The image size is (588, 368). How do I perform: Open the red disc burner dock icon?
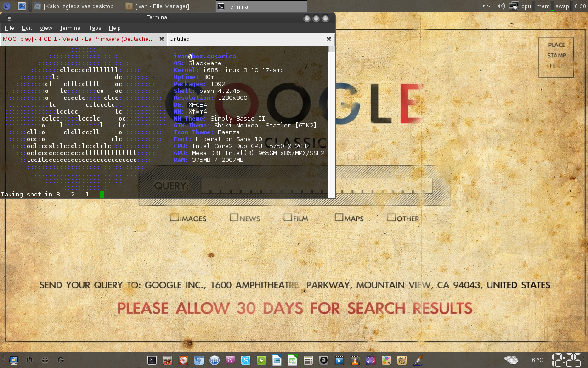coord(183,361)
